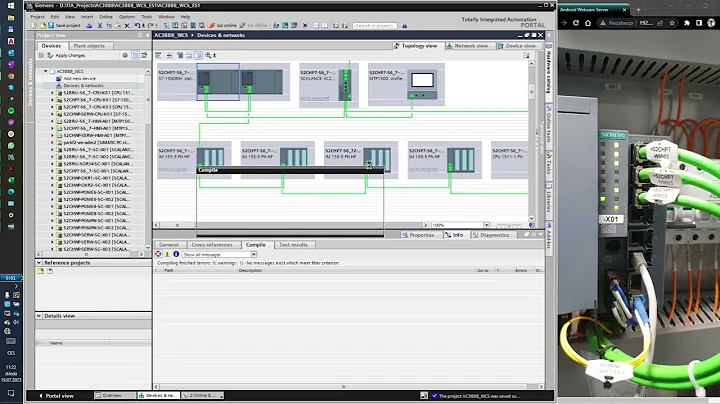The image size is (720, 404).
Task: Open the Options menu
Action: point(127,17)
